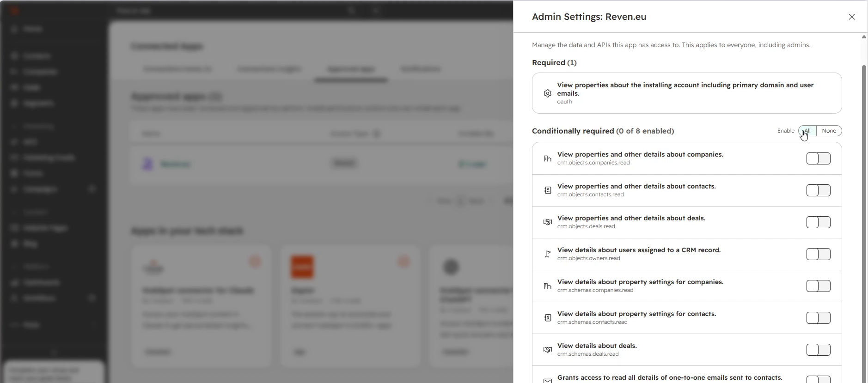Enable All conditionally required scopes
Screen dimensions: 868x383
tap(807, 131)
